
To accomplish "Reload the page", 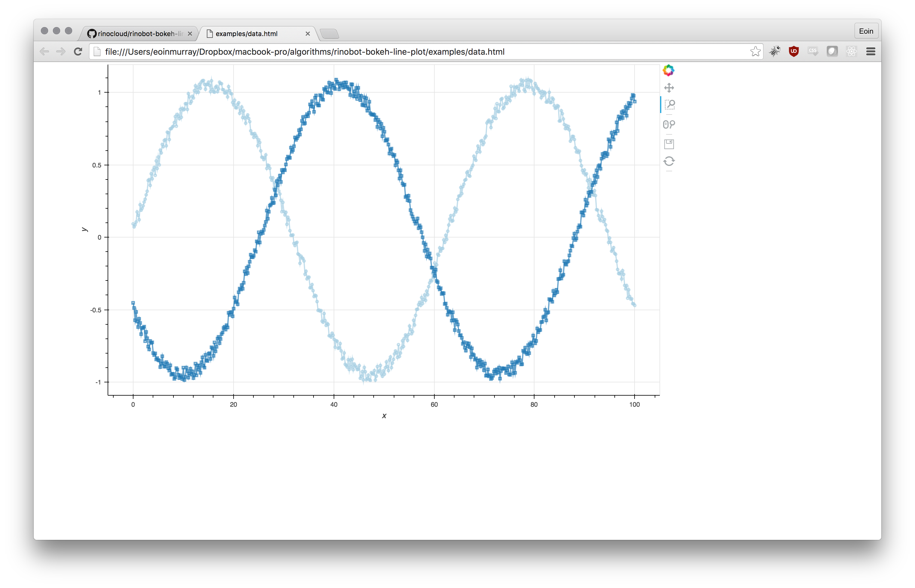I will [78, 51].
